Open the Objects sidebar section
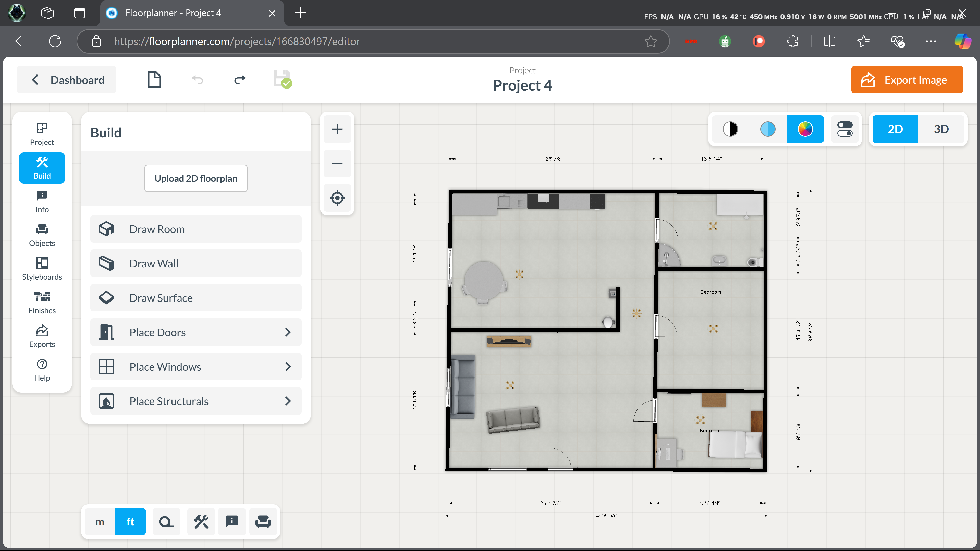 coord(42,235)
